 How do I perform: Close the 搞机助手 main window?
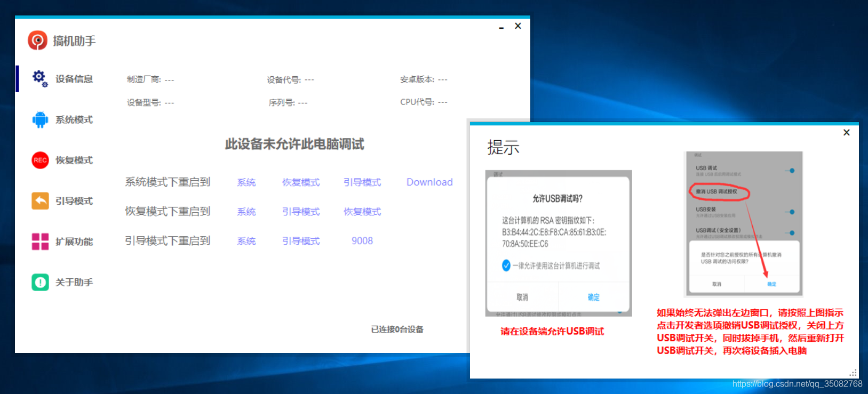pyautogui.click(x=518, y=26)
